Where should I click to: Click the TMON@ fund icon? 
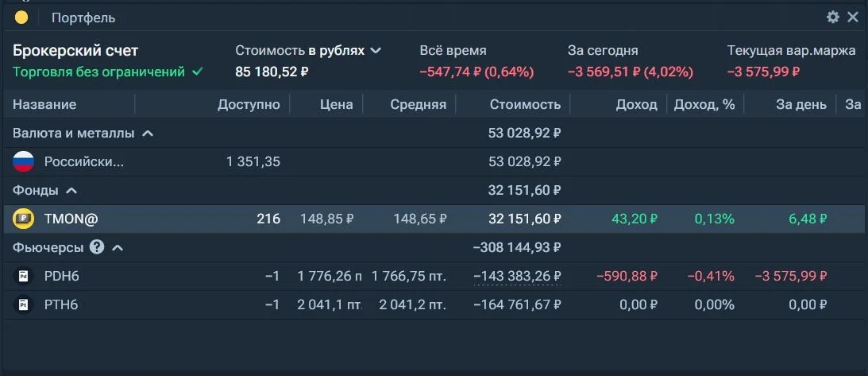tap(23, 219)
